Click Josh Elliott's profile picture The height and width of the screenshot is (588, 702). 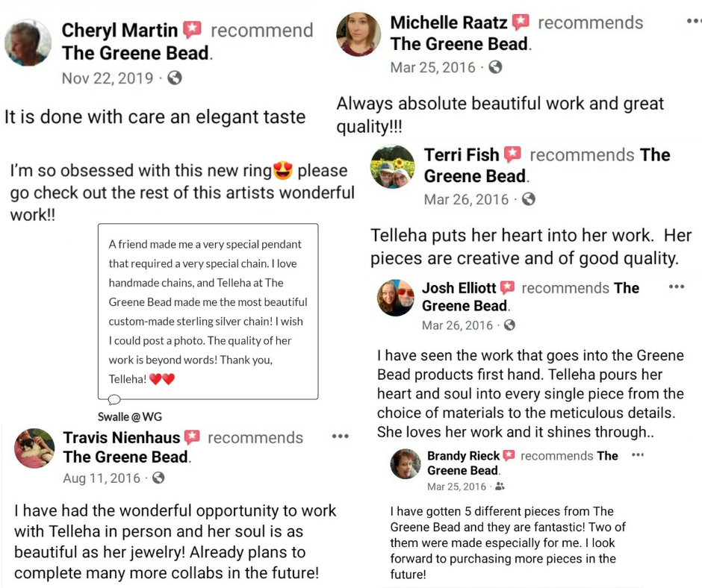pyautogui.click(x=396, y=298)
